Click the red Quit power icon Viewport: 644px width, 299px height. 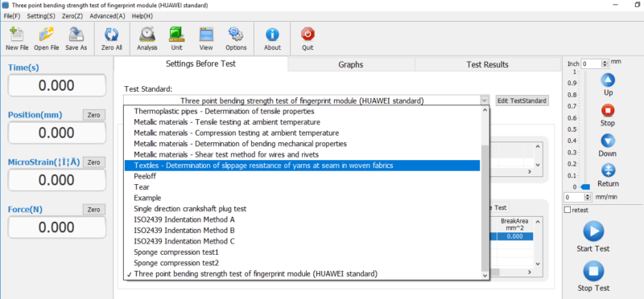coord(308,35)
